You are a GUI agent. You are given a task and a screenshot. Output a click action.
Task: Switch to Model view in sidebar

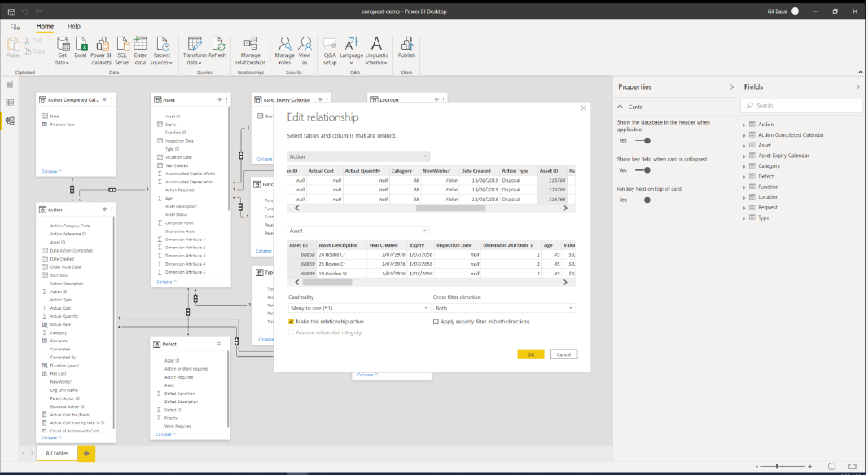coord(10,120)
